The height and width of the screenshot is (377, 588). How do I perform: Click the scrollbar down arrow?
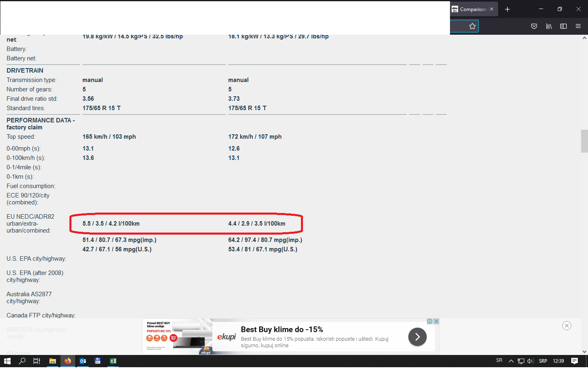coord(584,351)
